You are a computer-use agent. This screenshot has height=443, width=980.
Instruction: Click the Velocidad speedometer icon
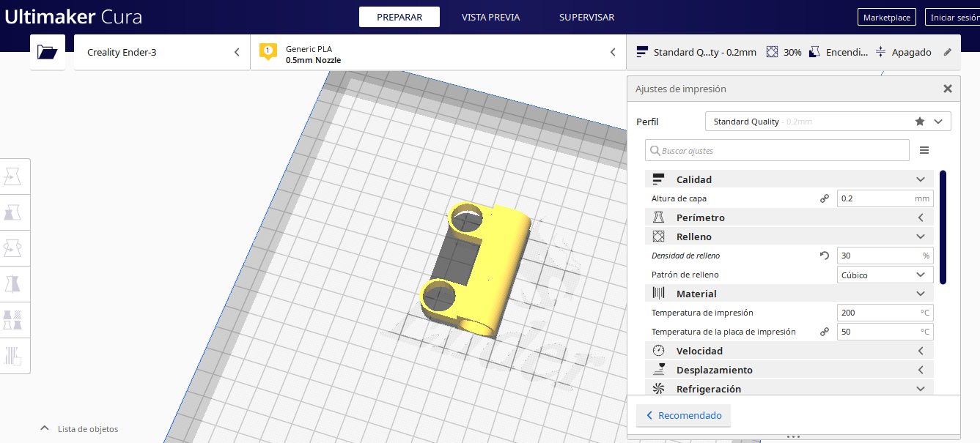coord(658,351)
